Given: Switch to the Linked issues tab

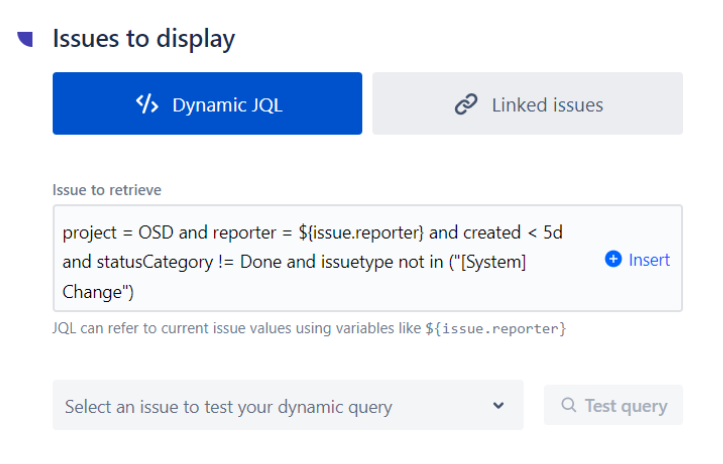Looking at the screenshot, I should pyautogui.click(x=527, y=104).
